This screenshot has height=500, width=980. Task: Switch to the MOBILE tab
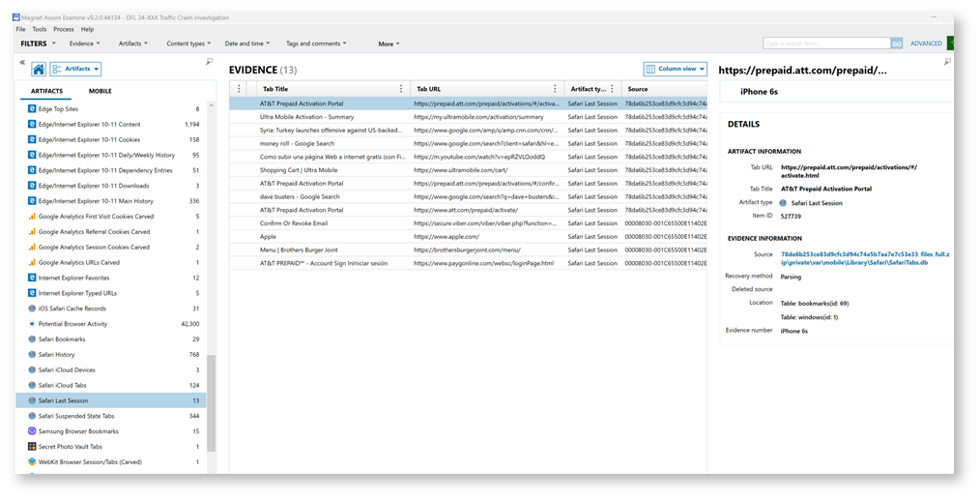pyautogui.click(x=100, y=91)
